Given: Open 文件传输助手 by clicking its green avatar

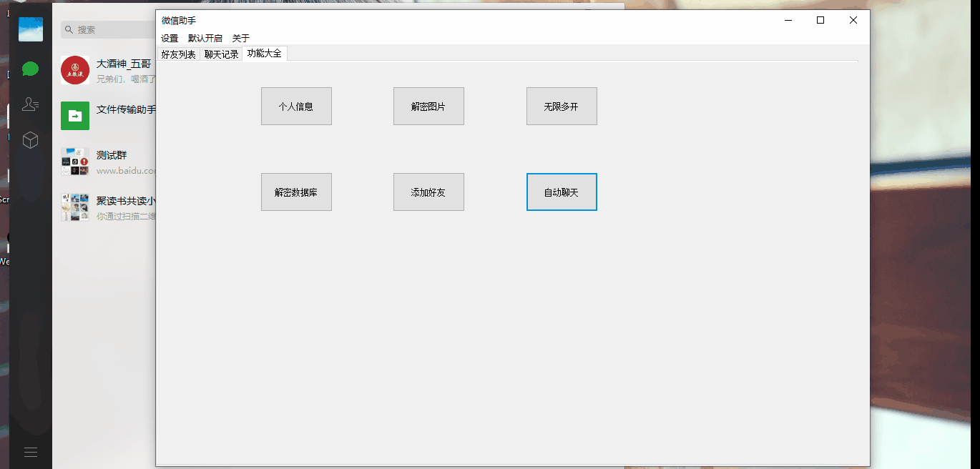Looking at the screenshot, I should point(74,116).
